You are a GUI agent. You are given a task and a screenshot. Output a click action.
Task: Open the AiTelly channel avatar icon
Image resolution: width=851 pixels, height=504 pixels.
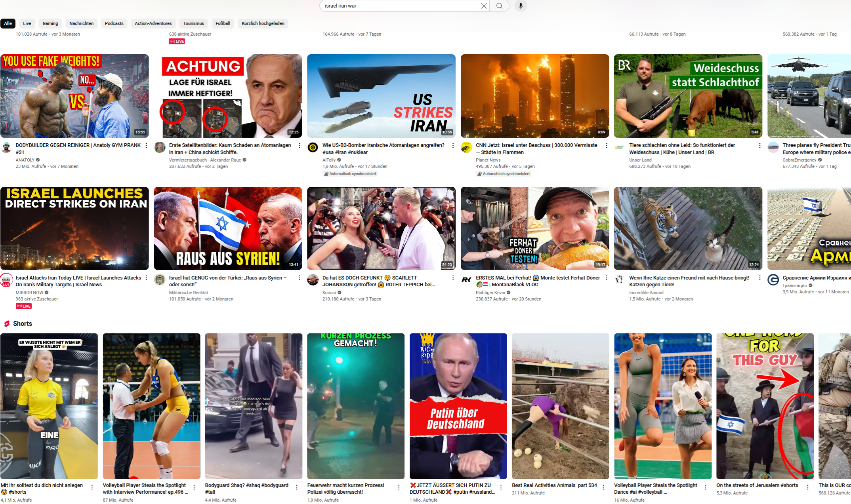point(313,147)
